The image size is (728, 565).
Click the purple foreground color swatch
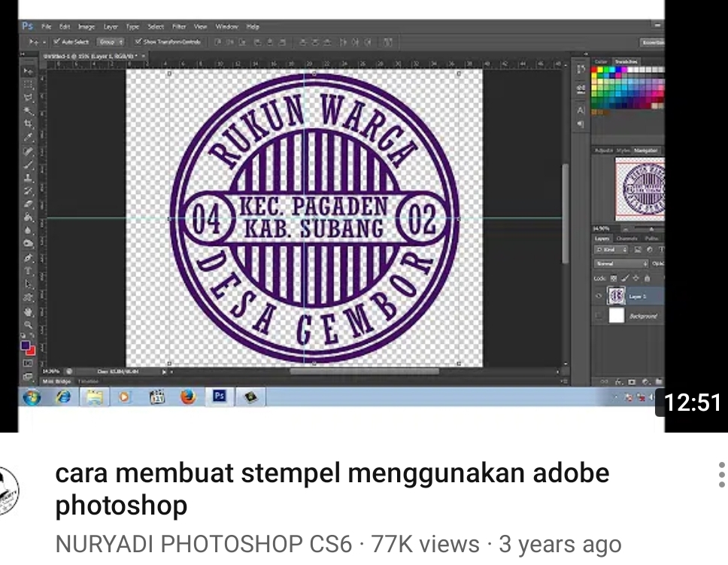click(26, 346)
